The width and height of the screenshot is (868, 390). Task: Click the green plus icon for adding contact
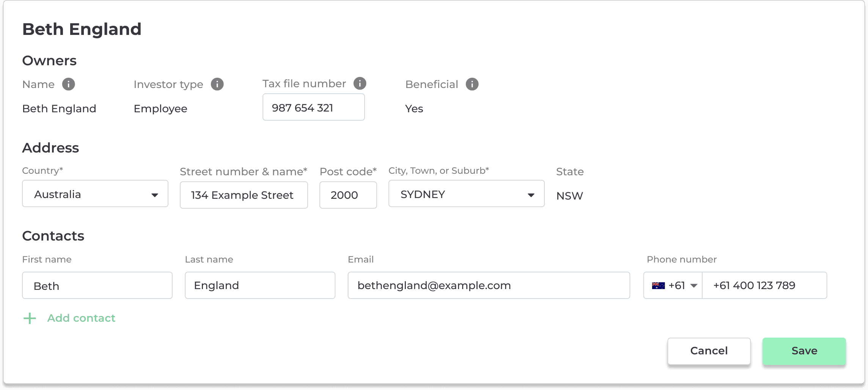tap(30, 318)
